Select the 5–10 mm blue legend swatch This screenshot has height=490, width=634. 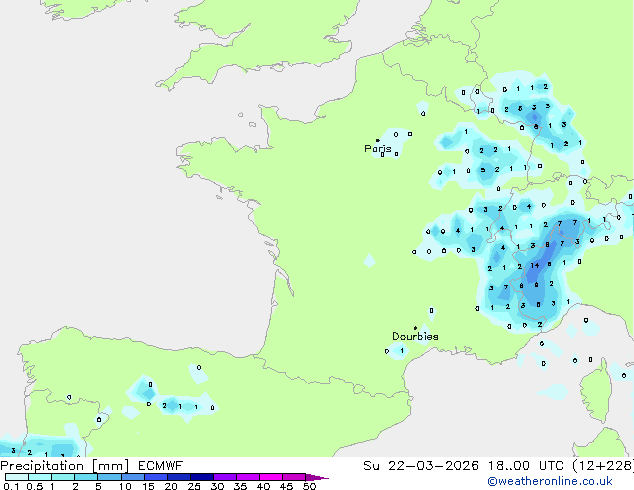coord(110,477)
